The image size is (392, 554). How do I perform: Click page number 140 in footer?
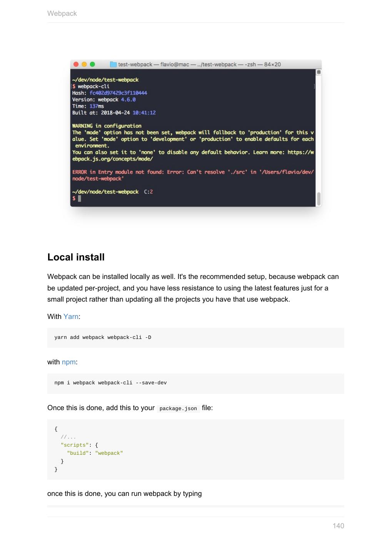pyautogui.click(x=338, y=526)
